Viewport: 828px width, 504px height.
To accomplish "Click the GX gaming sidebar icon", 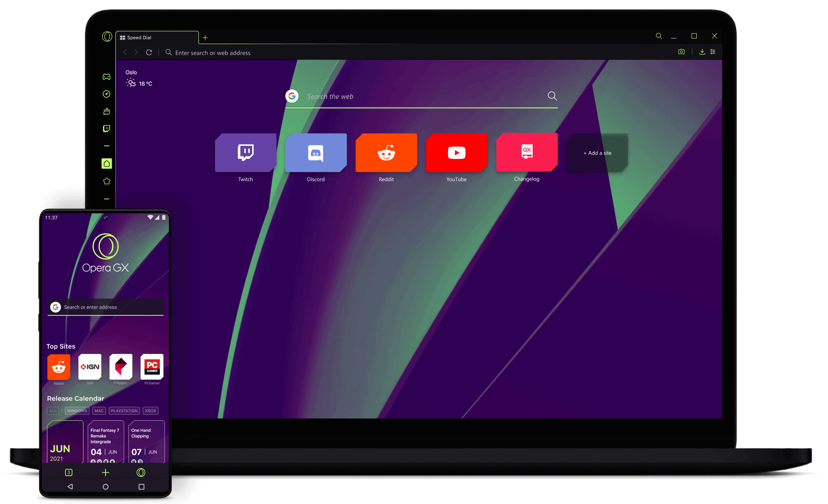I will coord(107,76).
